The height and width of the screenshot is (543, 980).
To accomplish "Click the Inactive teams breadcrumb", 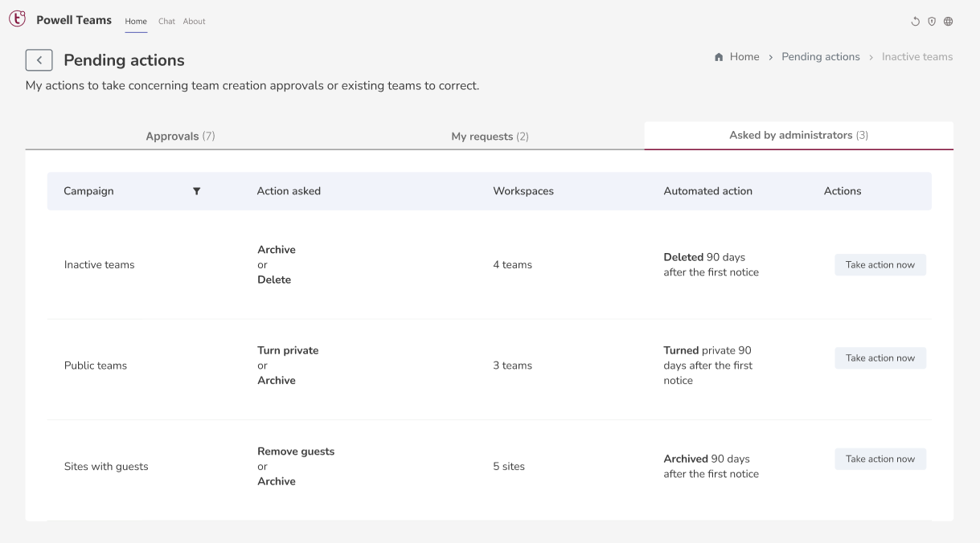I will coord(917,57).
